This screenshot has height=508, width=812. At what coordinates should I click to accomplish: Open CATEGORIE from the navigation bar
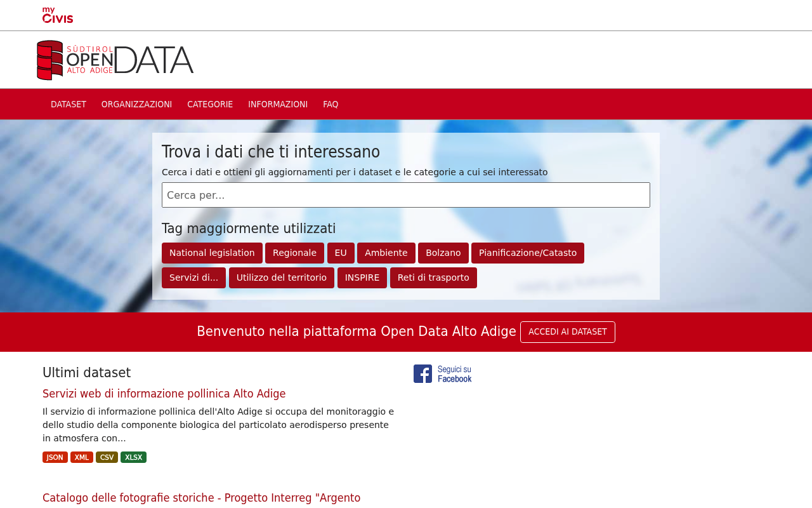click(210, 104)
